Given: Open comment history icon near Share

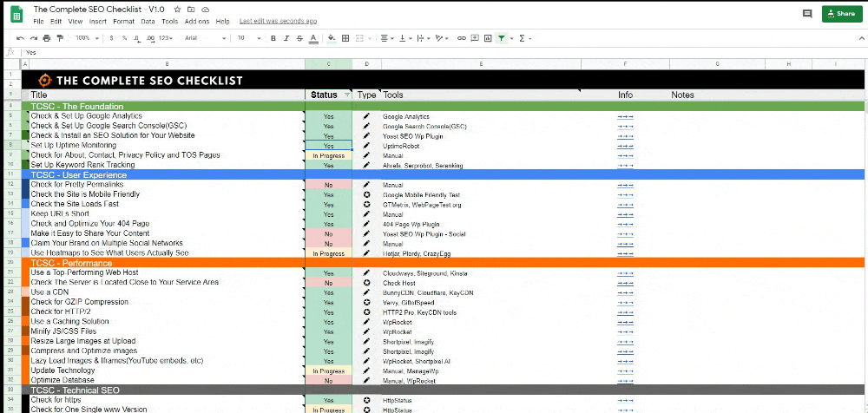Looking at the screenshot, I should pos(807,14).
